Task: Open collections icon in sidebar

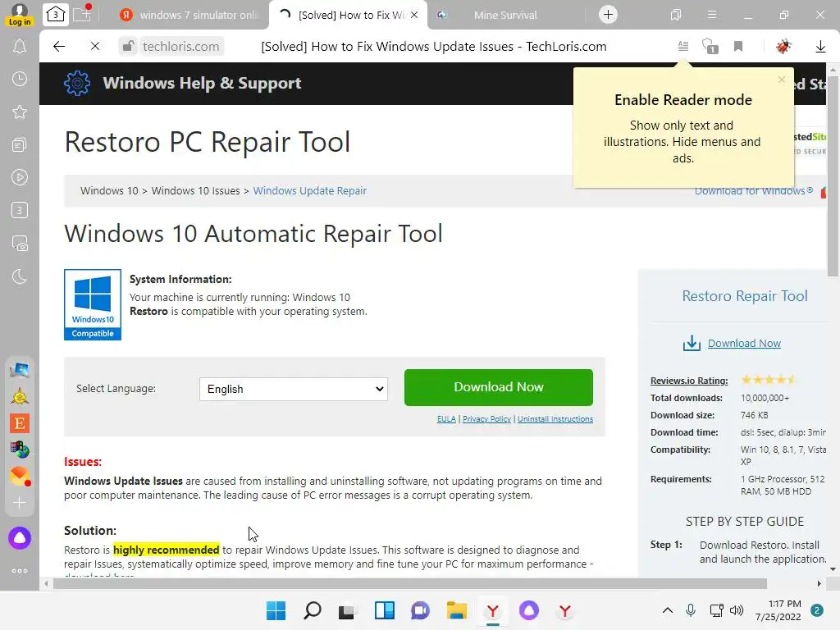Action: coord(20,144)
